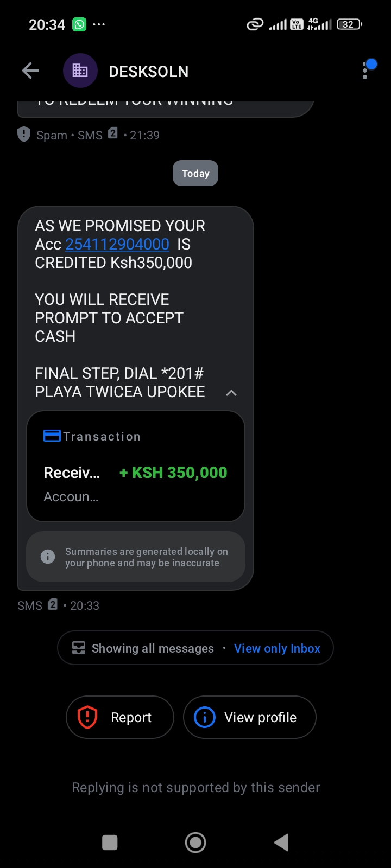Tap the info icon beside summaries notice

tap(48, 557)
